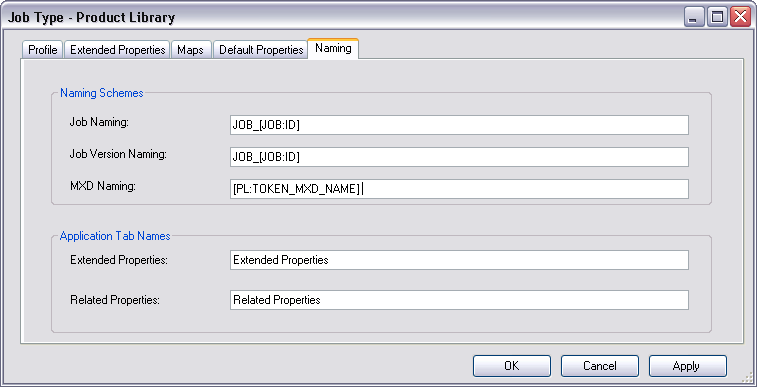Image resolution: width=757 pixels, height=387 pixels.
Task: Go to the Default Properties tab
Action: (261, 50)
